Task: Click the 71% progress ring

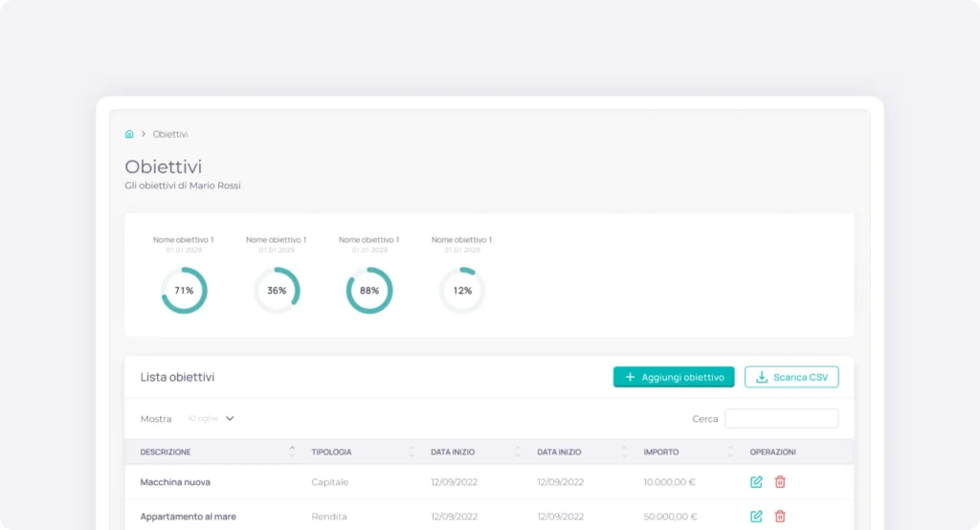Action: 184,290
